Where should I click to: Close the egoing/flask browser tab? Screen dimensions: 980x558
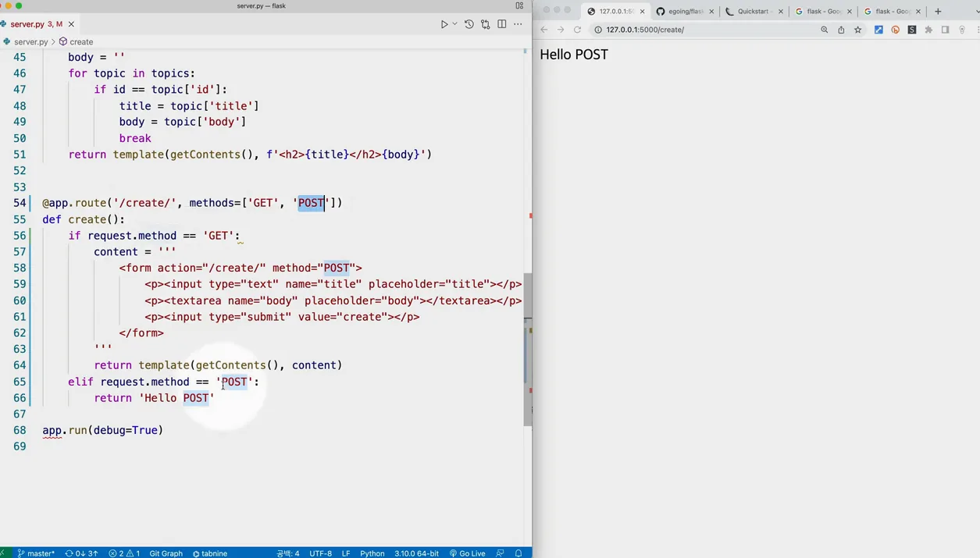(711, 12)
